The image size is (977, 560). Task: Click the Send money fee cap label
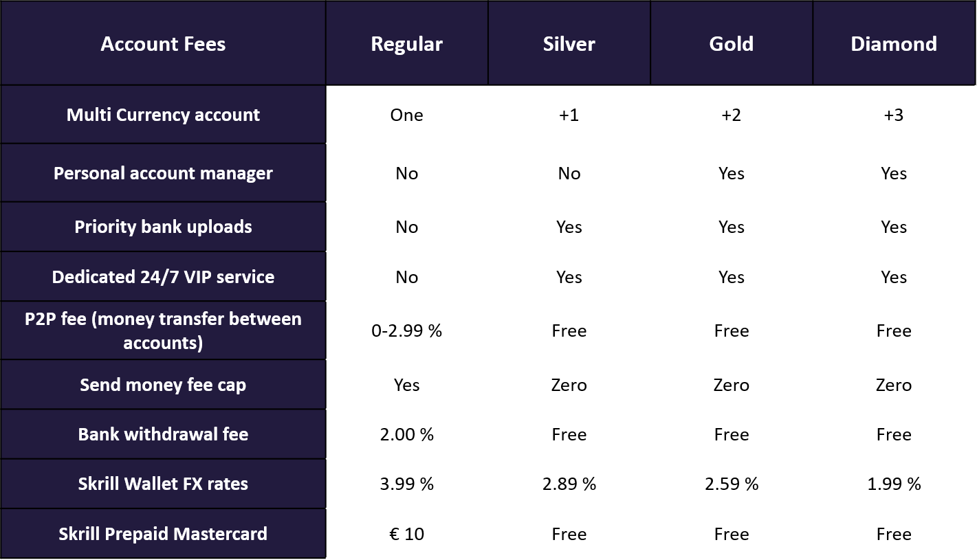coord(163,385)
